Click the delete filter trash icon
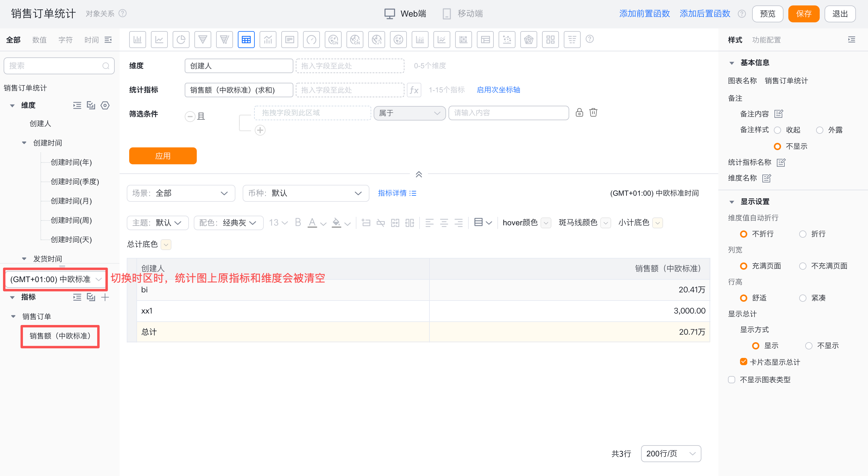Screen dimensions: 868x476 click(593, 113)
